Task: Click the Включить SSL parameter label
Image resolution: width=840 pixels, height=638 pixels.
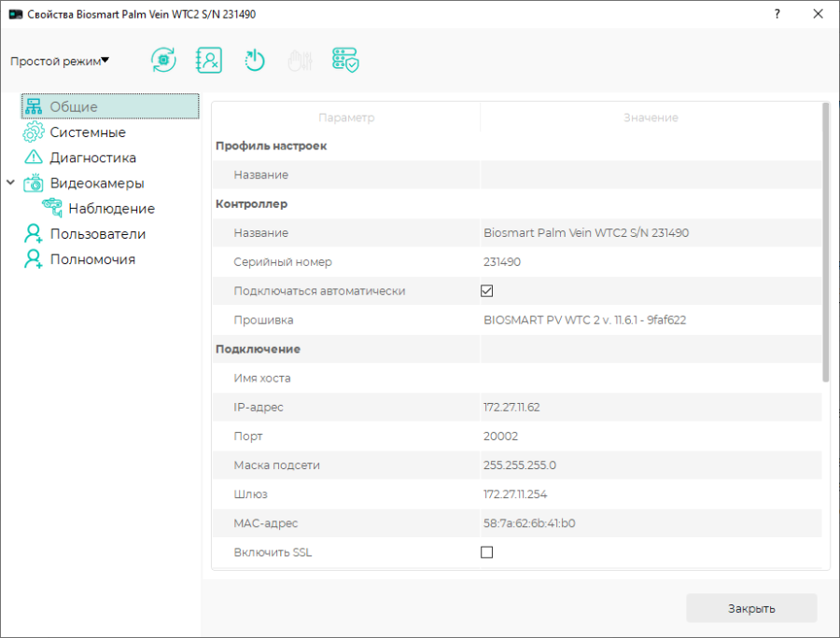Action: (273, 552)
